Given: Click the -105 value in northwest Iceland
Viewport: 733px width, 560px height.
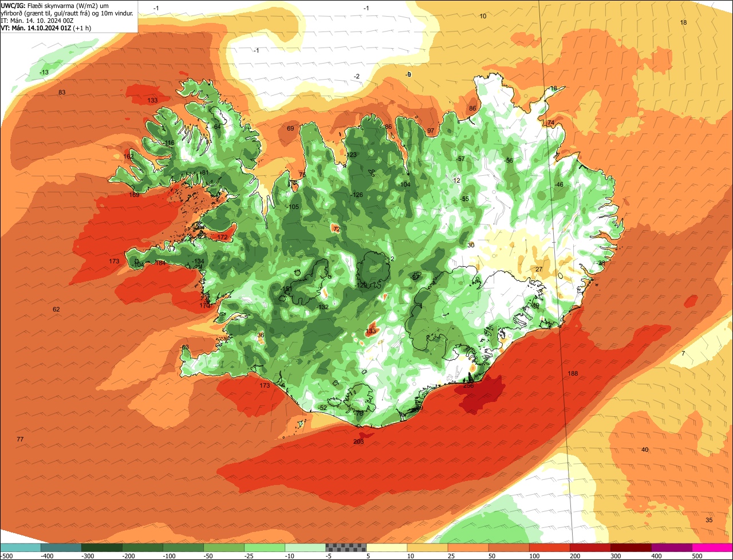Looking at the screenshot, I should tap(293, 207).
